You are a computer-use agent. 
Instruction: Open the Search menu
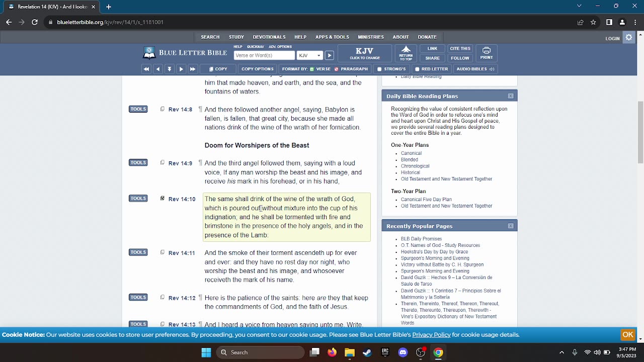coord(210,37)
